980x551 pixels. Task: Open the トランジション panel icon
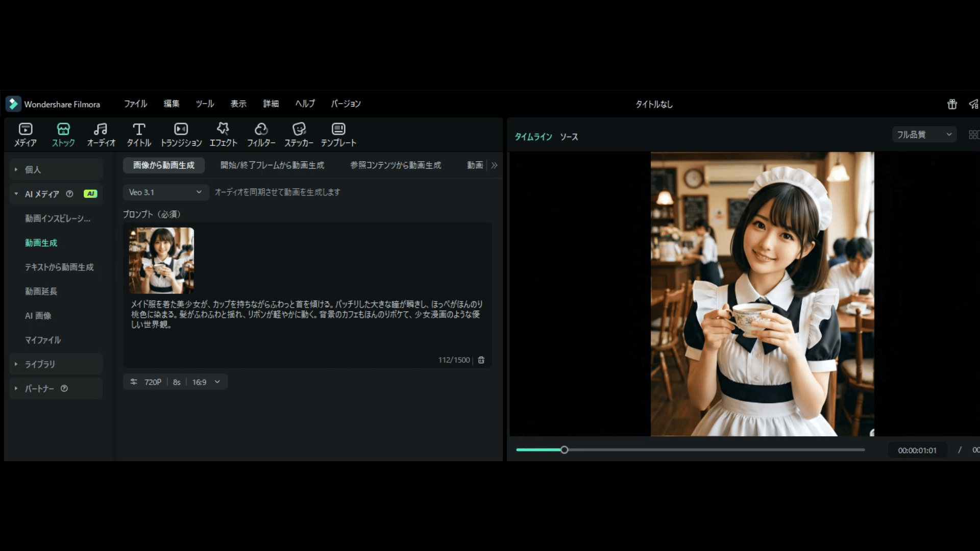click(181, 134)
